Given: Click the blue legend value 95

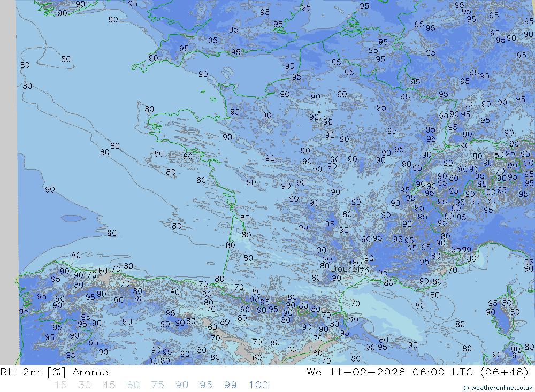Looking at the screenshot, I should pyautogui.click(x=206, y=385).
